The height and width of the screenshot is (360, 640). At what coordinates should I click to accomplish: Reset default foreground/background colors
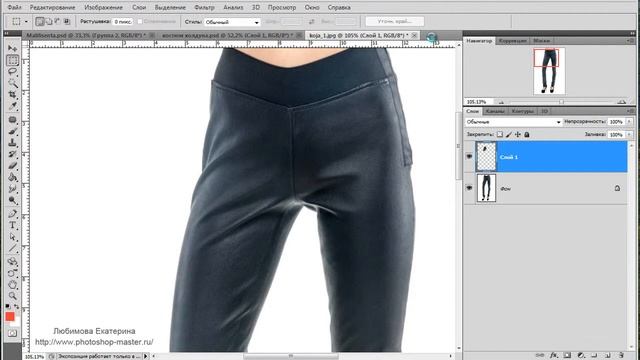click(x=8, y=306)
